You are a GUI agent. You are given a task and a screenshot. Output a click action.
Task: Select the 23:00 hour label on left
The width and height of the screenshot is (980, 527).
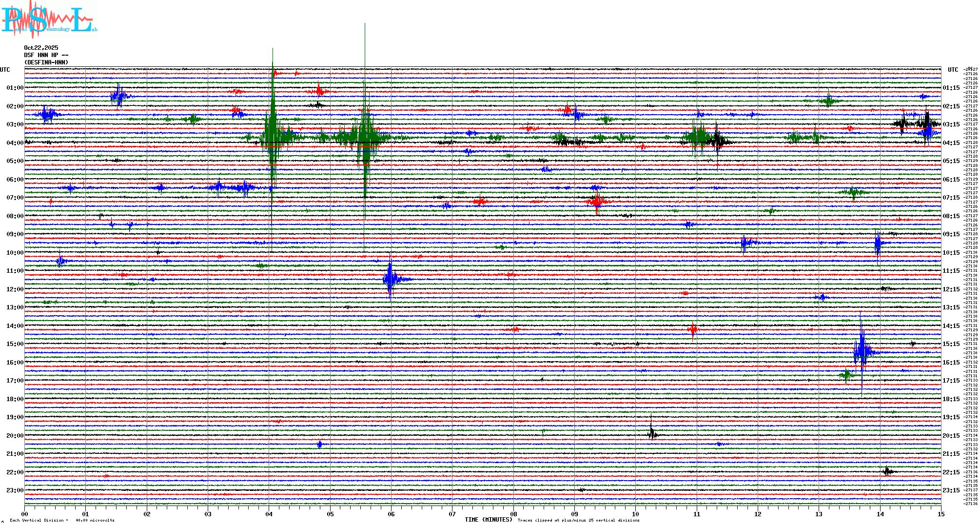(15, 490)
